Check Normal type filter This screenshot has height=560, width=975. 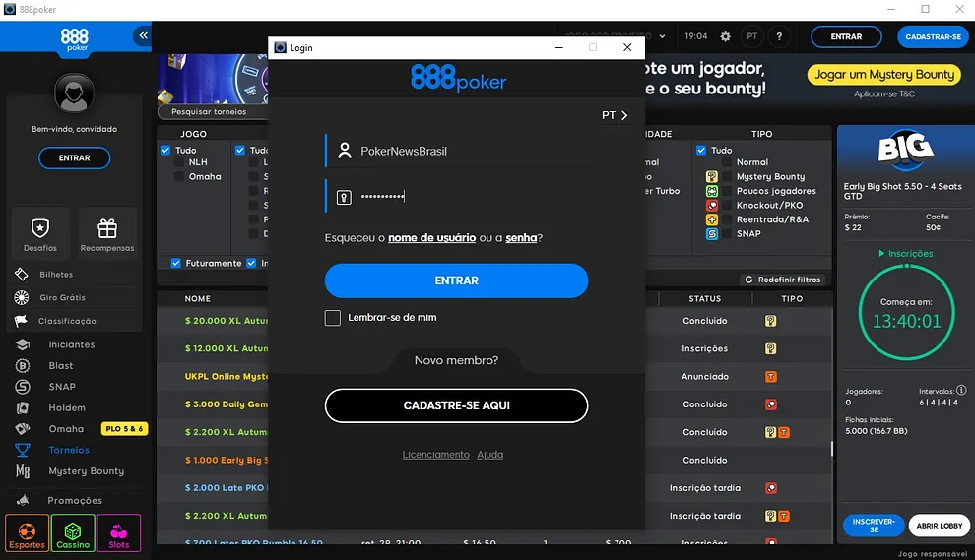tap(726, 162)
